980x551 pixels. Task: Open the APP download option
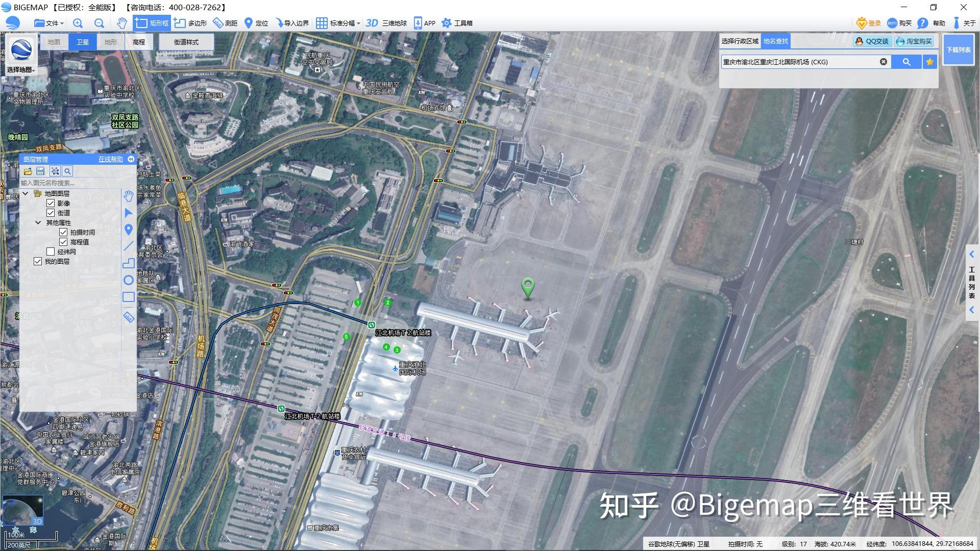[424, 23]
